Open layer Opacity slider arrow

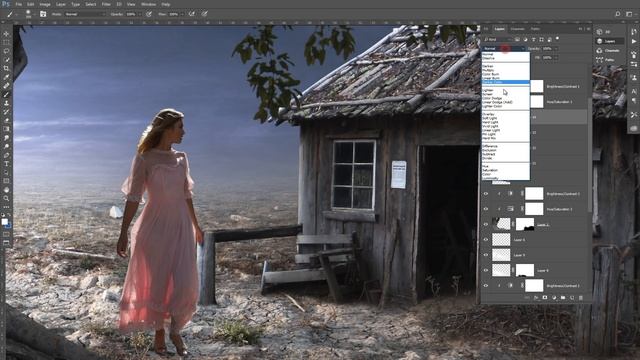(556, 49)
